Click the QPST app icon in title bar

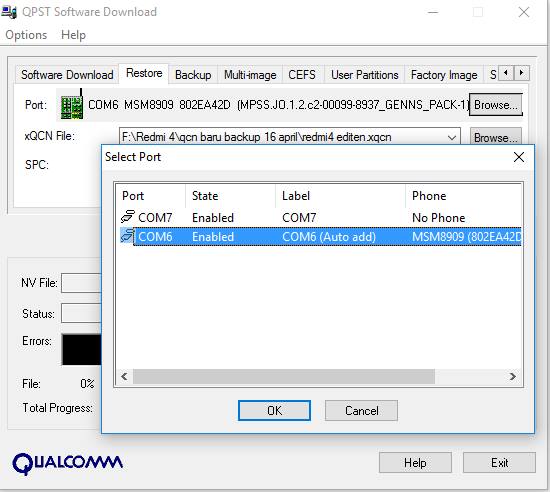9,12
